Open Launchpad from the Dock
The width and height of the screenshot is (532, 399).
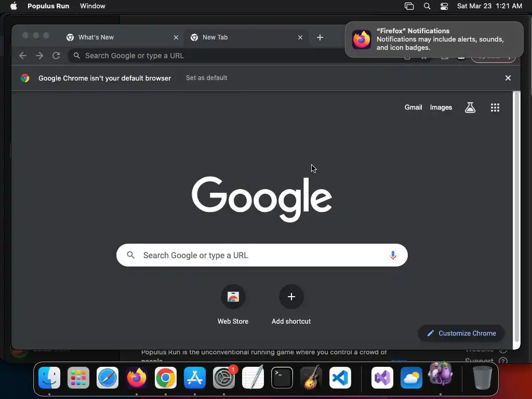point(78,378)
